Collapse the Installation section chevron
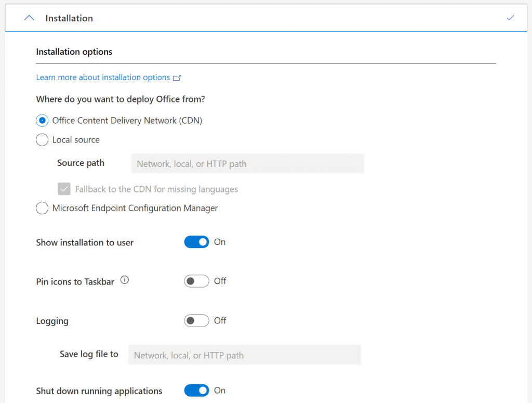This screenshot has height=403, width=532. tap(29, 18)
